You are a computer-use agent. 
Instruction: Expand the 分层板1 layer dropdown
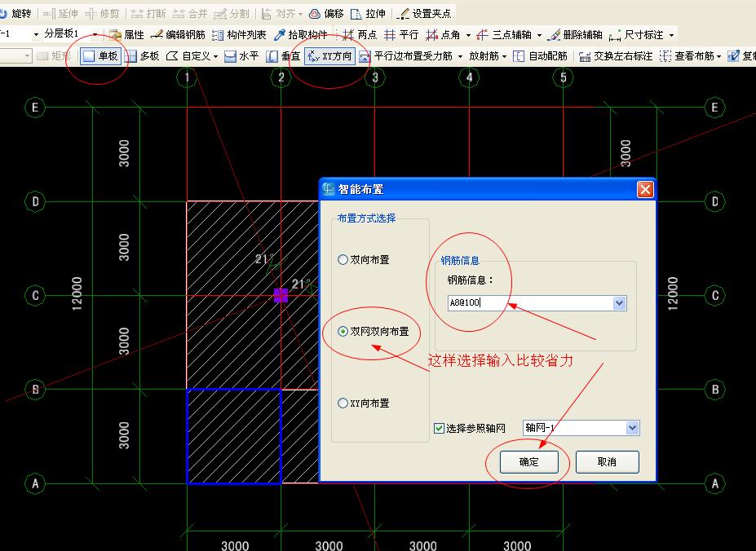[95, 35]
